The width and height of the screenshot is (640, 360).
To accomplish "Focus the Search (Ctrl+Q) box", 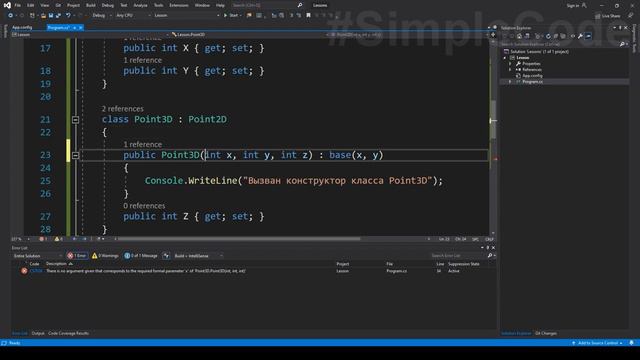I will pyautogui.click(x=267, y=5).
